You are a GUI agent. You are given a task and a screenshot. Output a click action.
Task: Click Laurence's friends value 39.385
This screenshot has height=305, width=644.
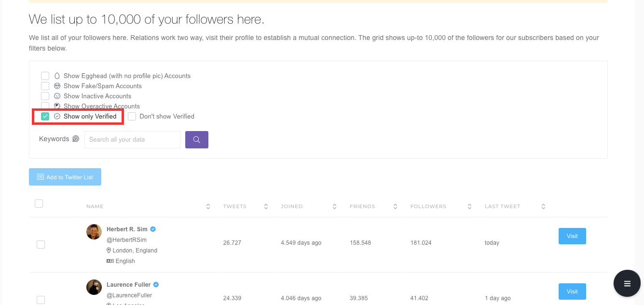[359, 298]
